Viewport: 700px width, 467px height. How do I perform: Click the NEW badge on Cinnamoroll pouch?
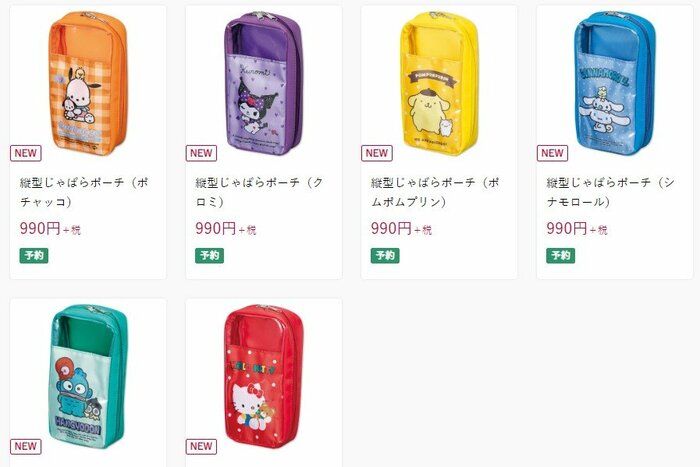(x=552, y=153)
